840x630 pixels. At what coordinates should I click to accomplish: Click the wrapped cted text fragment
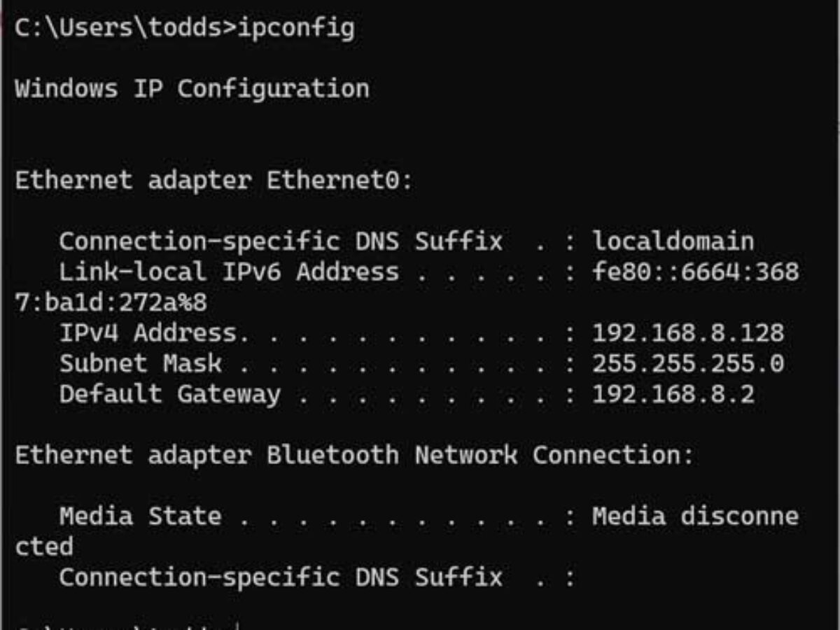pos(43,547)
